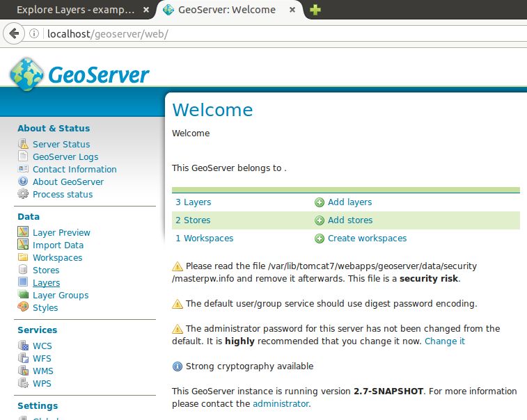Open the WPS service settings link
Viewport: 527px width, 420px height.
(42, 383)
